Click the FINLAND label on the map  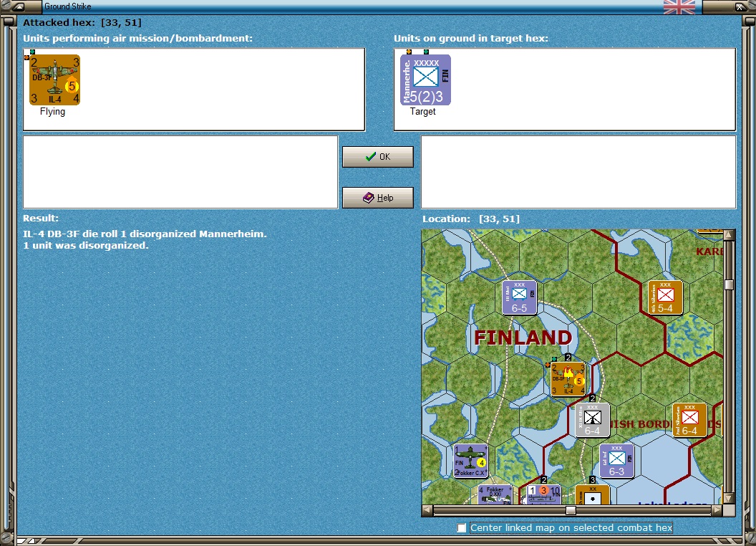pos(523,337)
